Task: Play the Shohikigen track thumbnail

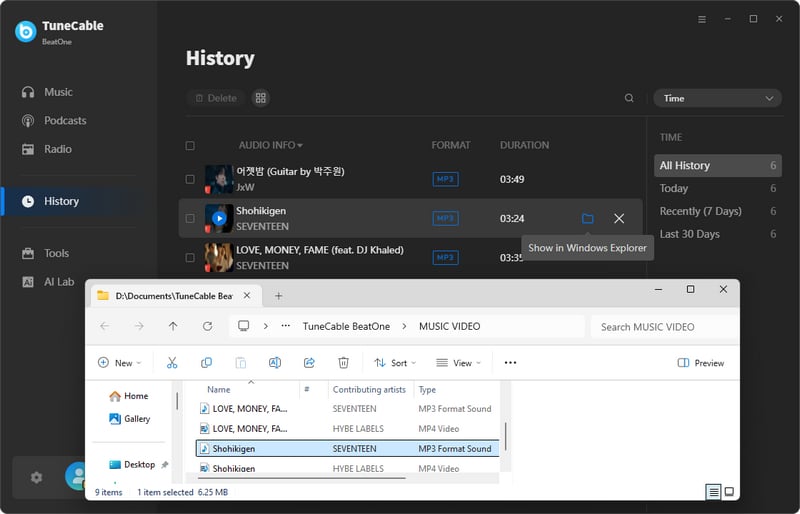Action: [219, 218]
